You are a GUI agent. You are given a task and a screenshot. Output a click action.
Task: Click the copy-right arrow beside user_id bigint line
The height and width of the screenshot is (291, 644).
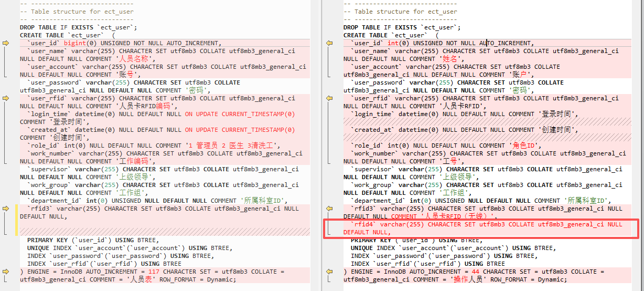click(x=6, y=43)
